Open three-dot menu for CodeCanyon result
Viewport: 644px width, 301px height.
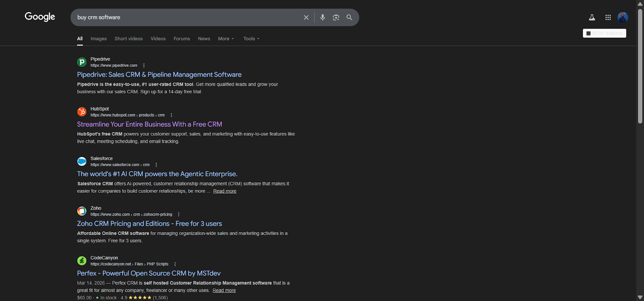(x=175, y=264)
